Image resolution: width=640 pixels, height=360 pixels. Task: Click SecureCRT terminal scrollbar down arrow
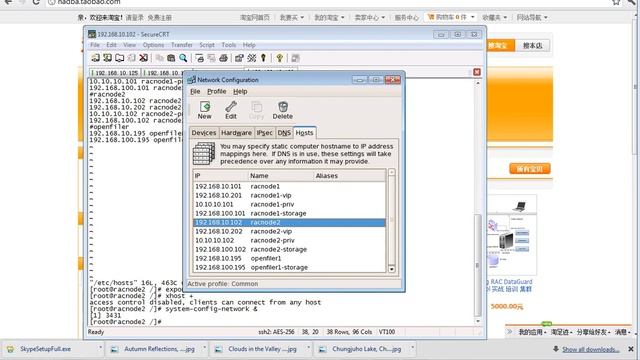(x=478, y=321)
